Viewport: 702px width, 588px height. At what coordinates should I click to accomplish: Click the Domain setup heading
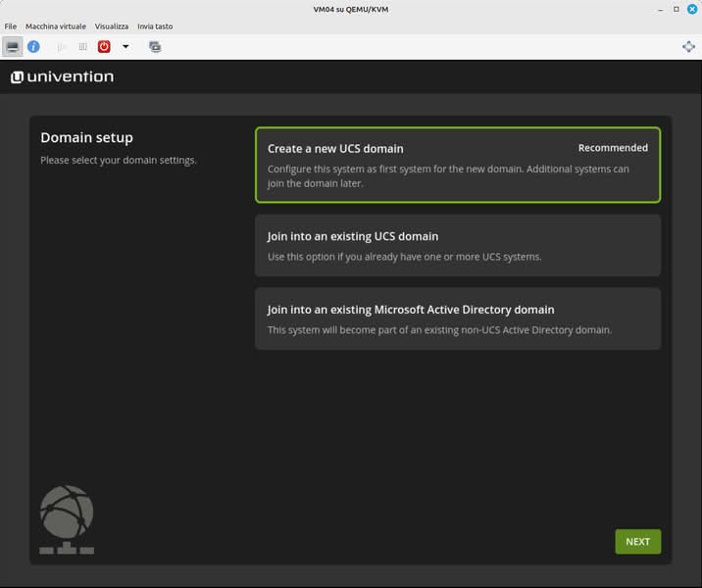coord(86,138)
